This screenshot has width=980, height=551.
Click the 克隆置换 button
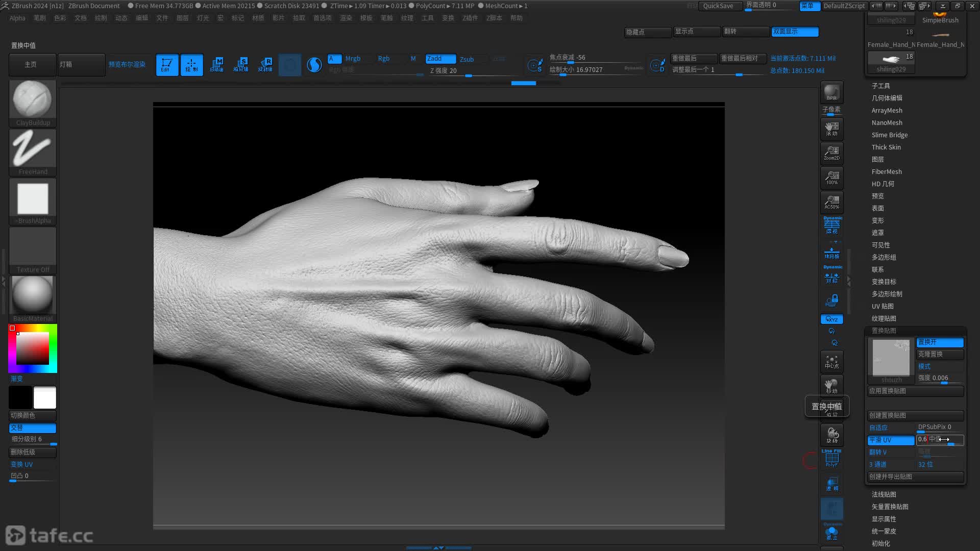[940, 355]
